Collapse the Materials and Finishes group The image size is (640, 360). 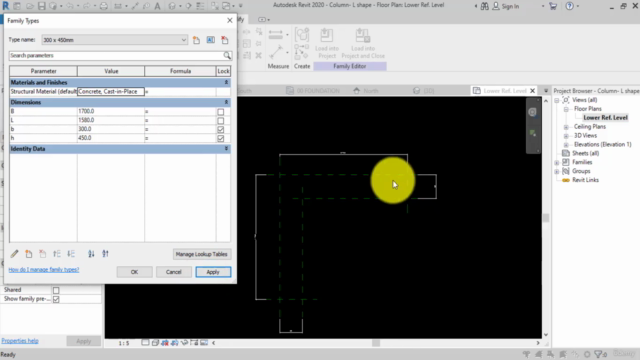[226, 82]
